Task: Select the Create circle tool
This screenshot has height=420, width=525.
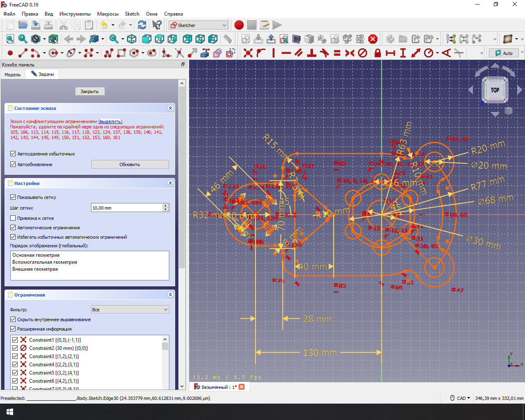Action: coord(53,53)
